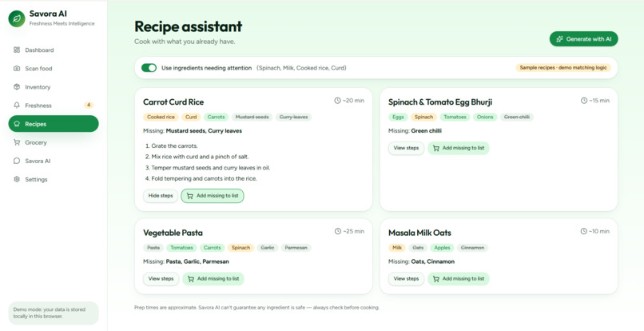Click the Parmesan ingredient tag
Screen dimensions: 644x331
pyautogui.click(x=296, y=248)
